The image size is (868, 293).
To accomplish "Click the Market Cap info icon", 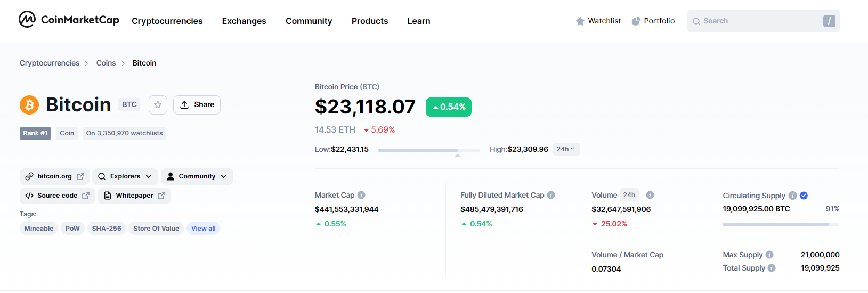I will [x=361, y=195].
